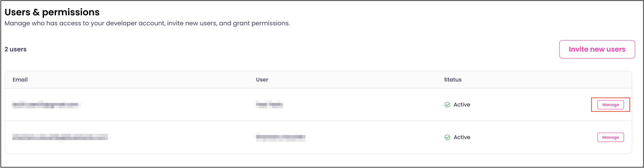
Task: Click the Manage button inside the red highlight
Action: [x=610, y=105]
